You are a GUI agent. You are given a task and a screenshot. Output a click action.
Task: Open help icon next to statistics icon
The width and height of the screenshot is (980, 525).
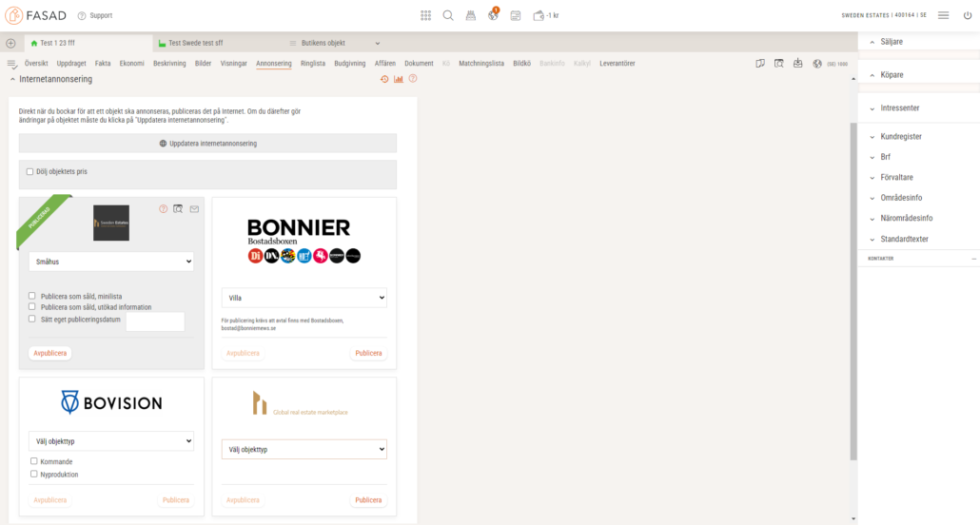(413, 79)
